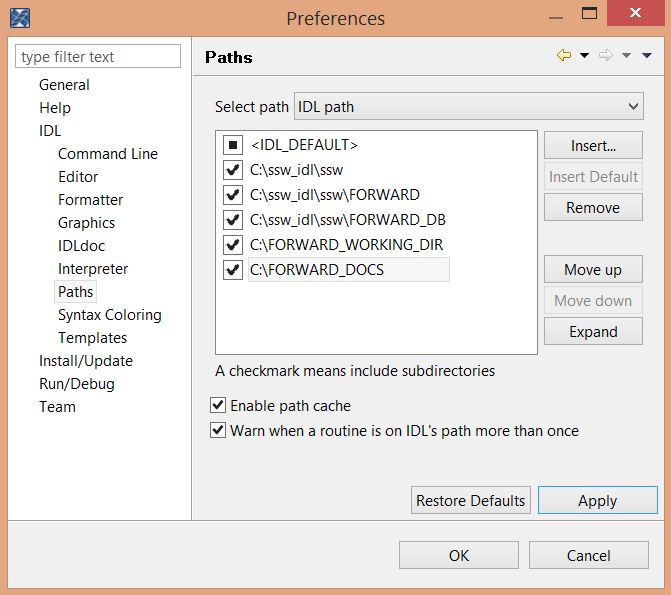
Task: Click the Restore Defaults button
Action: pyautogui.click(x=470, y=501)
